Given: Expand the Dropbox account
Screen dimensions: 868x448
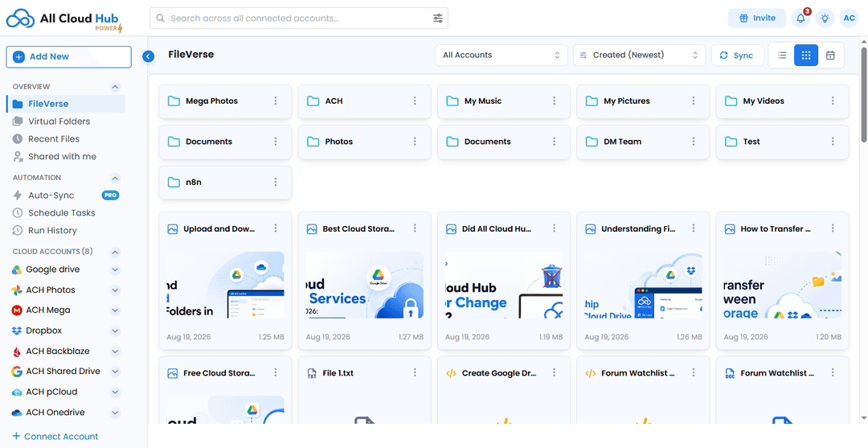Looking at the screenshot, I should 115,331.
